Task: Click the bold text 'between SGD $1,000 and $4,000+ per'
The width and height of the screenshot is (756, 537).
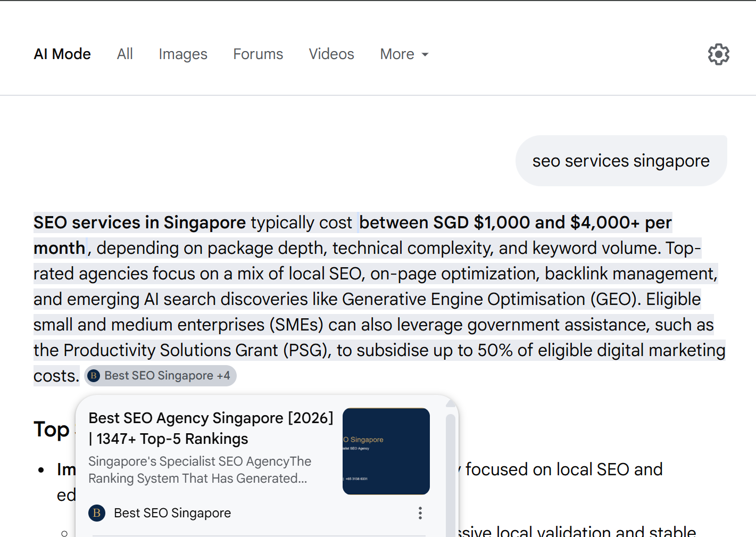Action: coord(516,222)
